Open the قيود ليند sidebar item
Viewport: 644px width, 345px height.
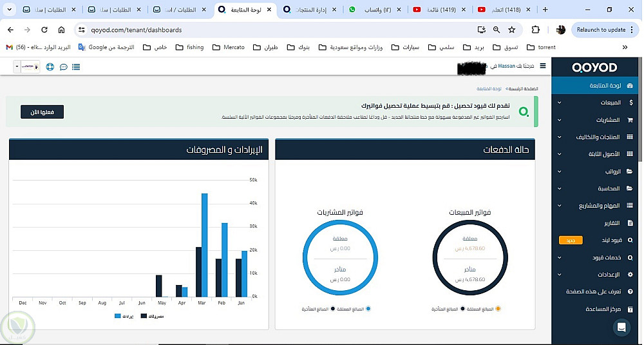596,240
